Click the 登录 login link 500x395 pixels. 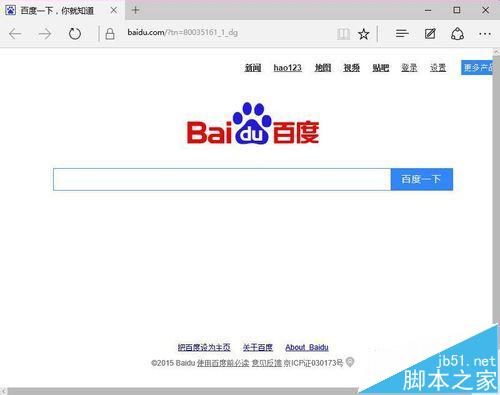pos(409,68)
